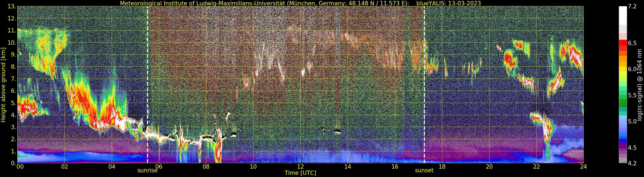Click the '11.' height axis tick label
644x177 pixels.
12,31
